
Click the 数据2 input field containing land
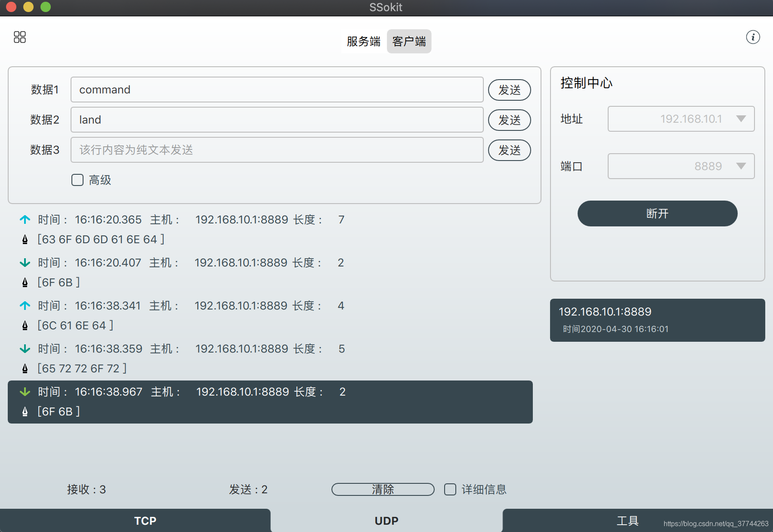pos(277,120)
